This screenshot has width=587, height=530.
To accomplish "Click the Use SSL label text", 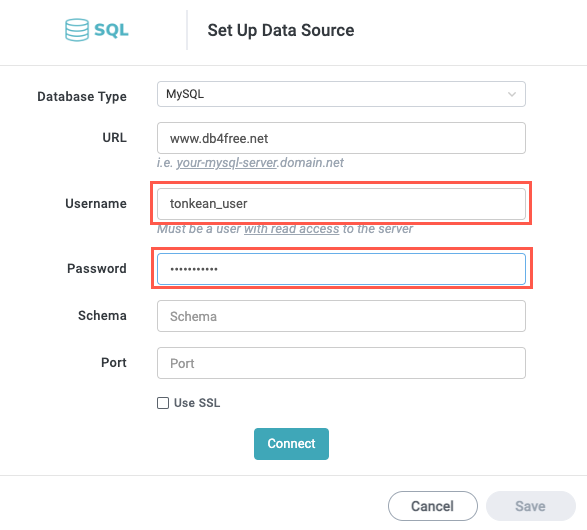I will (197, 403).
